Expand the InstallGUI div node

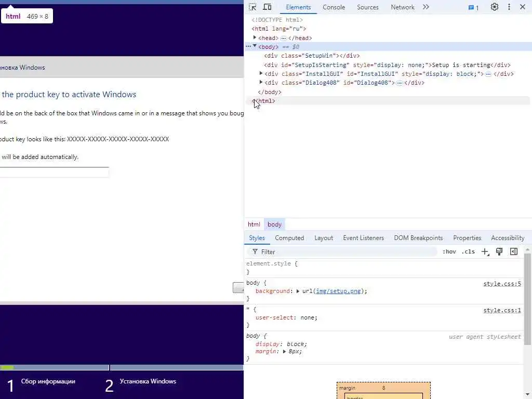click(261, 73)
